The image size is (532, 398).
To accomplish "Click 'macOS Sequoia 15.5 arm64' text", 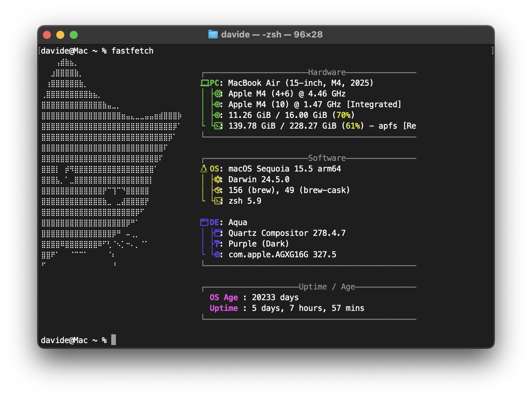I will click(x=285, y=169).
